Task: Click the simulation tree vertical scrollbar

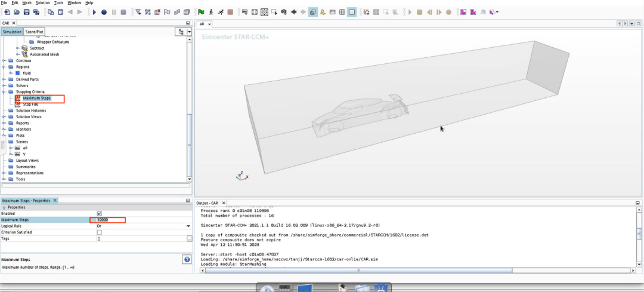Action: [190, 144]
